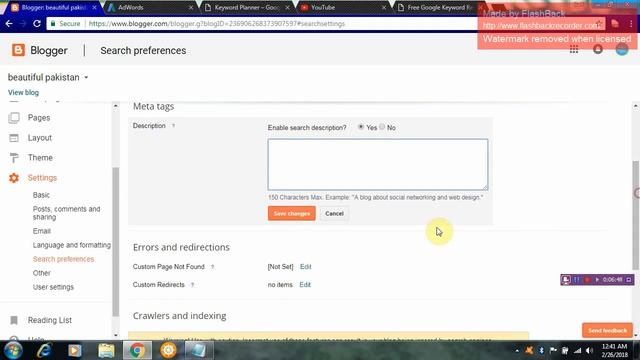640x360 pixels.
Task: Click the Custom Page Not Found help icon
Action: coord(212,267)
